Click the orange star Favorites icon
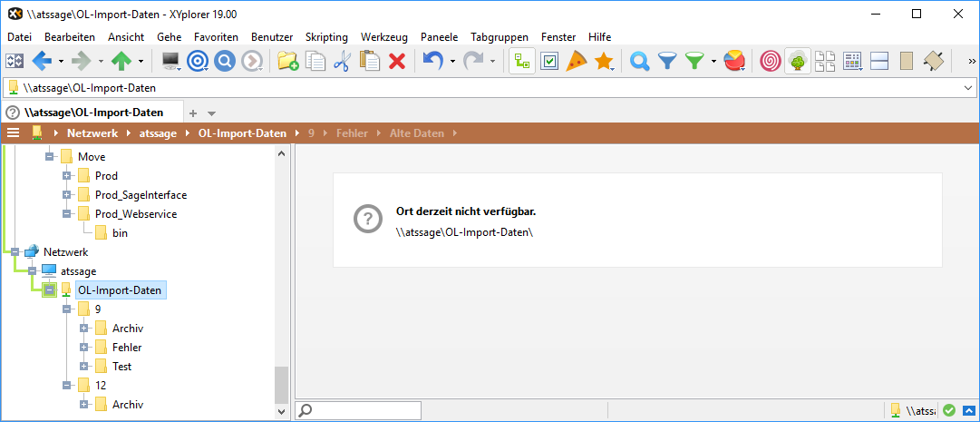Screen dimensions: 980x422 point(603,61)
